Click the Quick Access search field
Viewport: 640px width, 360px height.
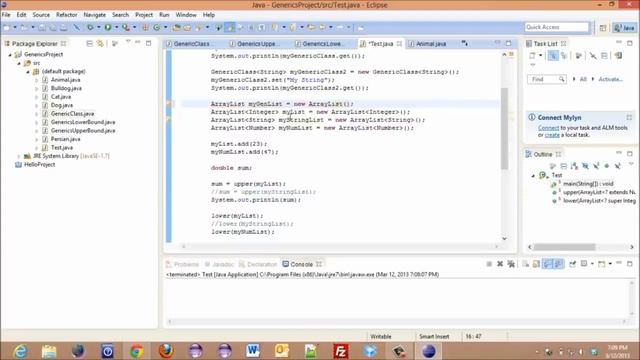point(557,27)
